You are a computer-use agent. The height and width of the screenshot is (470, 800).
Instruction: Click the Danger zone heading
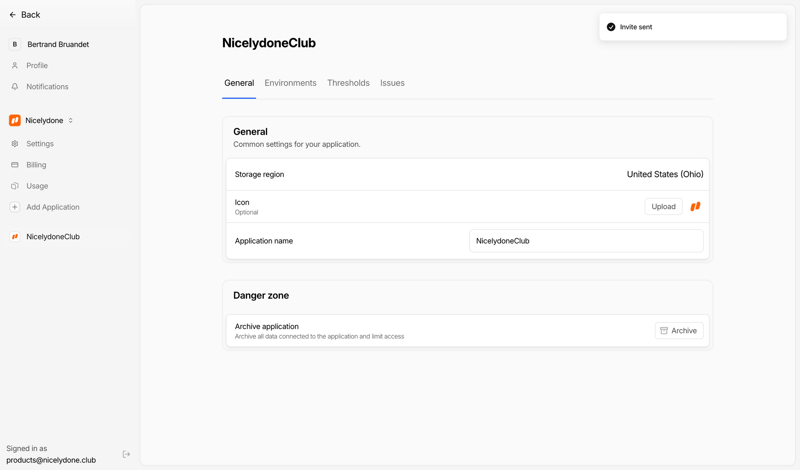(261, 295)
